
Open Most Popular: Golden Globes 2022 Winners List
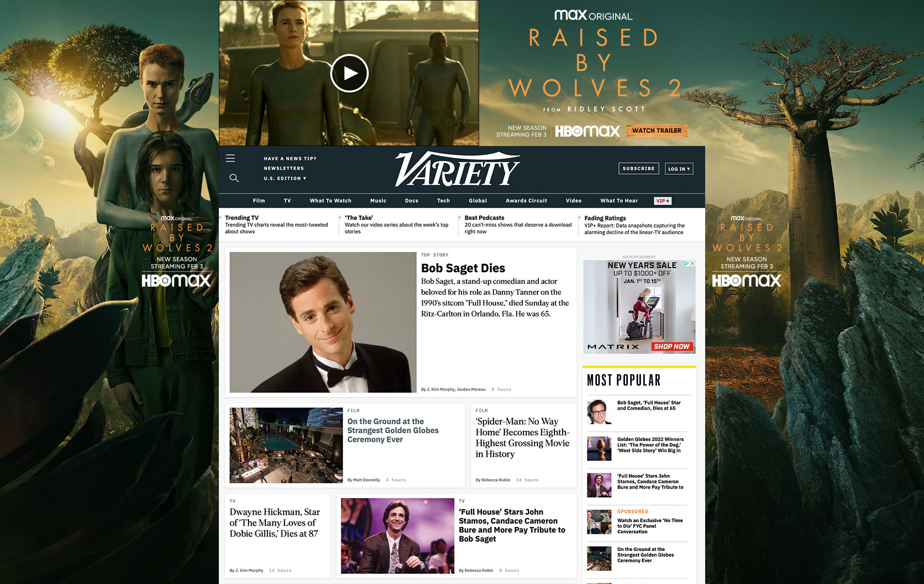click(650, 445)
